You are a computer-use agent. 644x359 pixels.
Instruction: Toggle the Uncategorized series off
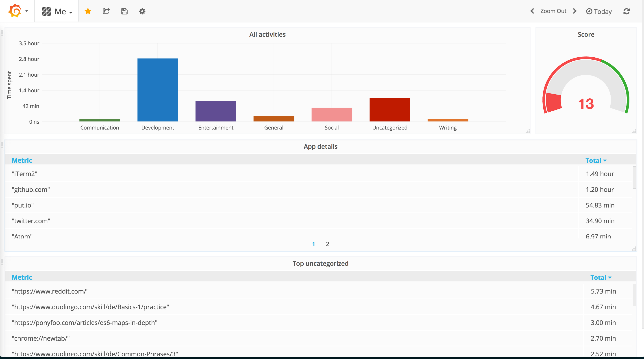click(389, 128)
